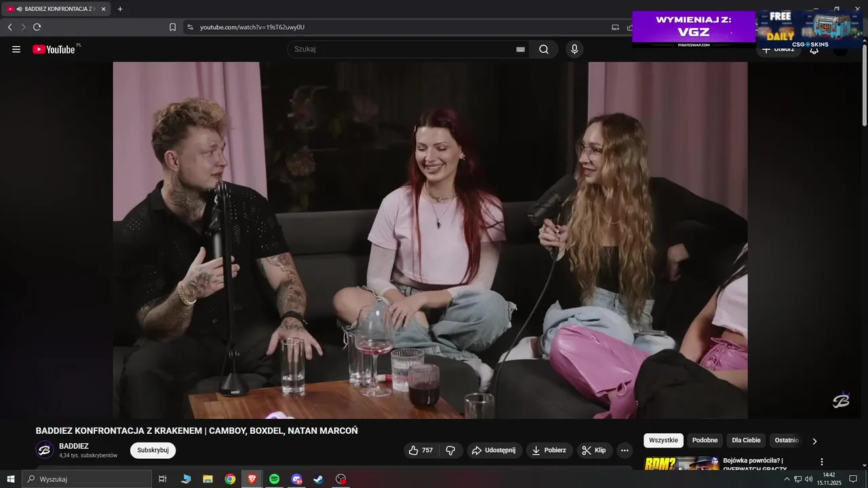868x488 pixels.
Task: Like the video with 757 likes
Action: click(x=421, y=450)
